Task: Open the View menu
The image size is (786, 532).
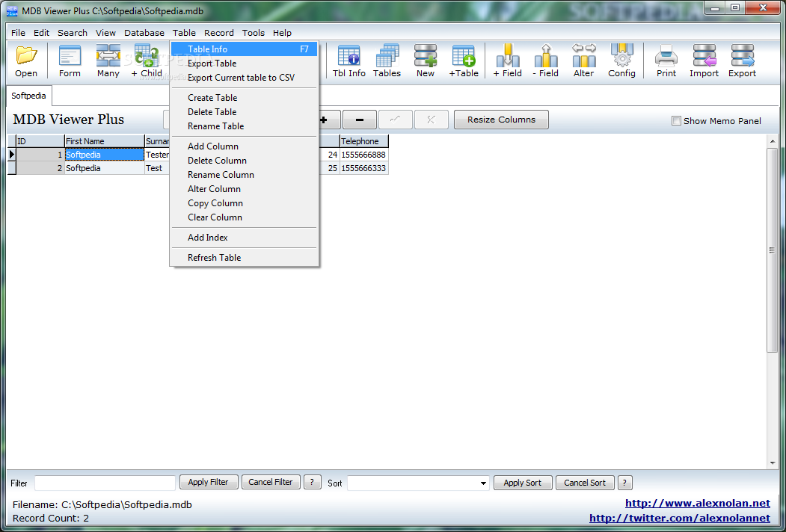Action: pyautogui.click(x=105, y=33)
